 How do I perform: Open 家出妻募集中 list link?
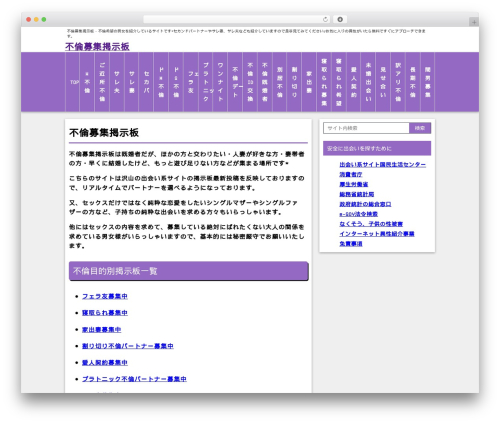coord(102,329)
